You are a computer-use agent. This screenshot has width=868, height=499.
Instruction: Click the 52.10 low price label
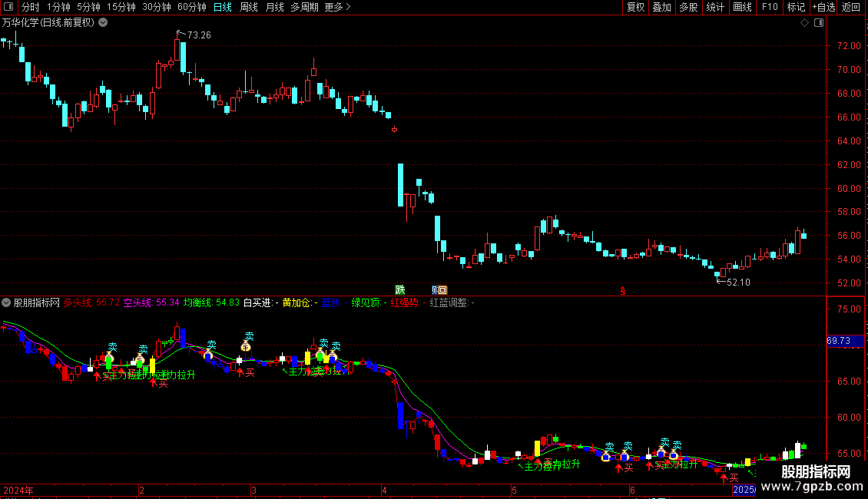pyautogui.click(x=738, y=283)
